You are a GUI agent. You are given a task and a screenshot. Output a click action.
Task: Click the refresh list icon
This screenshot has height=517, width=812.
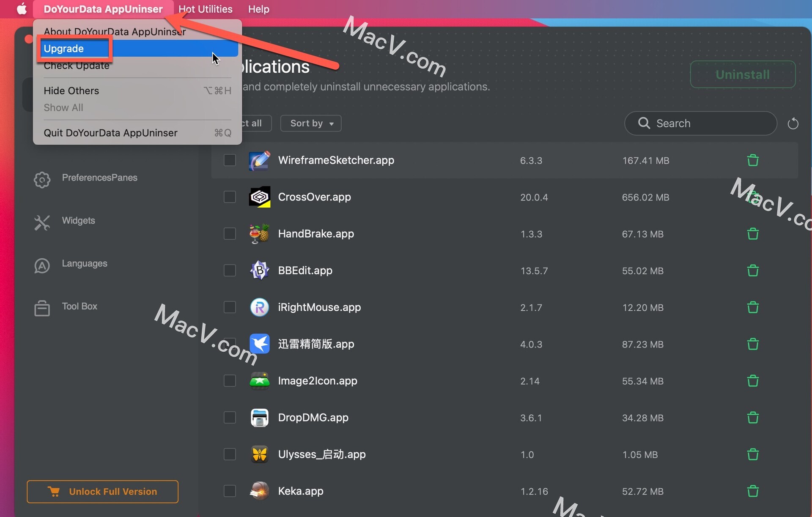793,123
